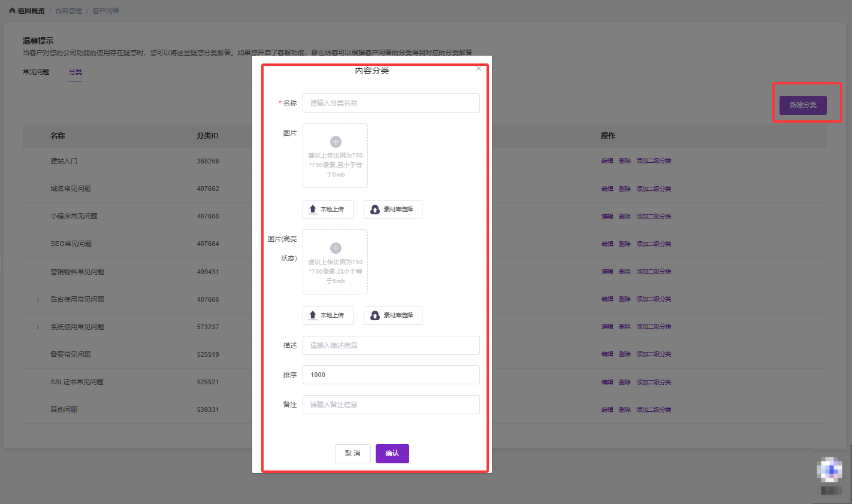Click 素材库选择 under the 图片(高亮状态) field
The image size is (852, 504).
(x=393, y=315)
